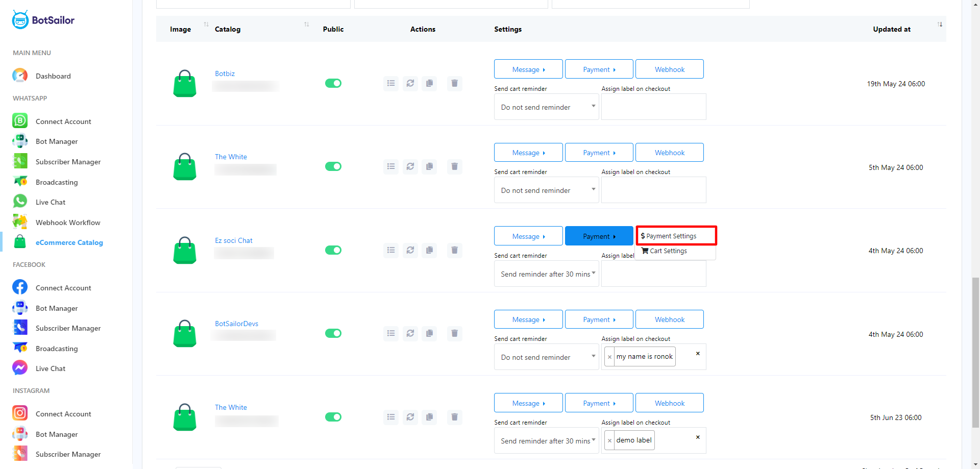Screen dimensions: 980x469
Task: Click sync icon for The White catalog
Action: pos(410,166)
